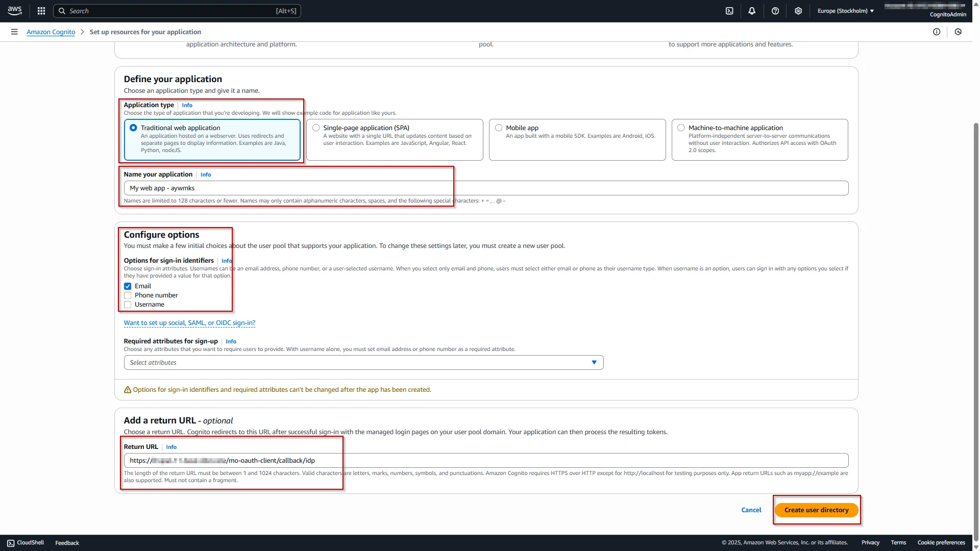The width and height of the screenshot is (980, 551).
Task: Select Machine-to-machine application type
Action: 759,140
